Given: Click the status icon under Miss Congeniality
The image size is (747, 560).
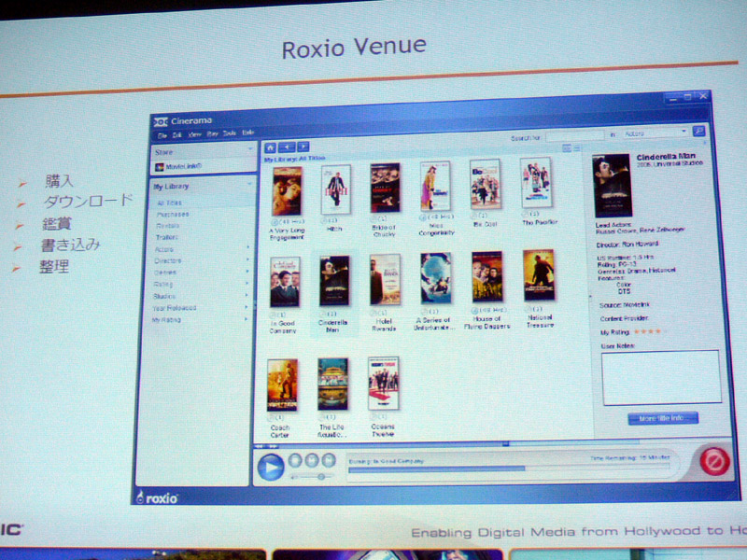Looking at the screenshot, I should click(x=423, y=217).
